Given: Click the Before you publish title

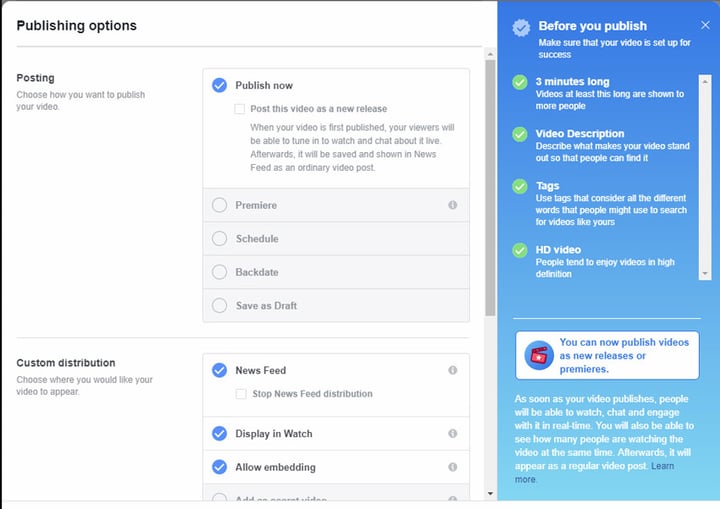Looking at the screenshot, I should pyautogui.click(x=593, y=26).
